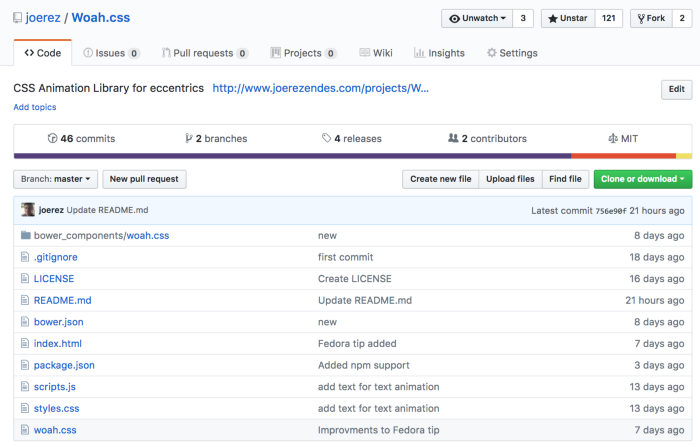Image resolution: width=700 pixels, height=447 pixels.
Task: Unstar the repository
Action: [x=568, y=18]
